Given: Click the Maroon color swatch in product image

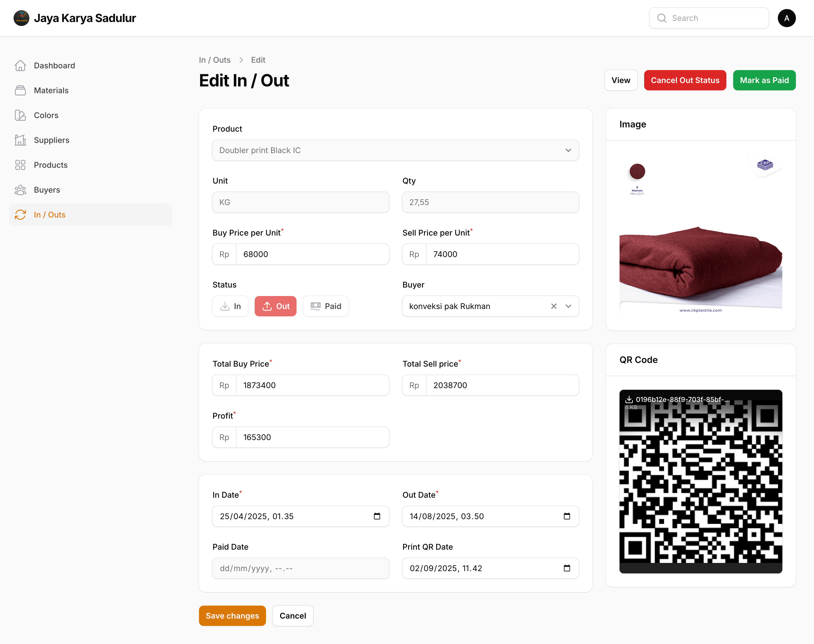Looking at the screenshot, I should coord(637,171).
